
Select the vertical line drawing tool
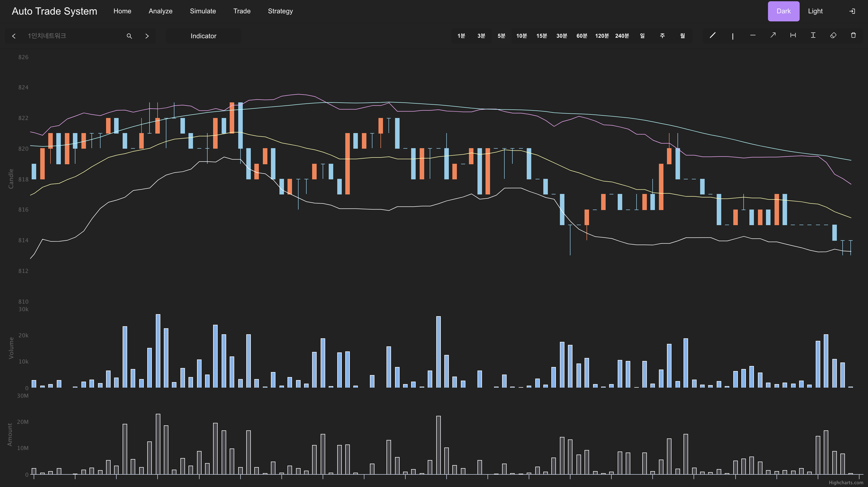tap(733, 36)
